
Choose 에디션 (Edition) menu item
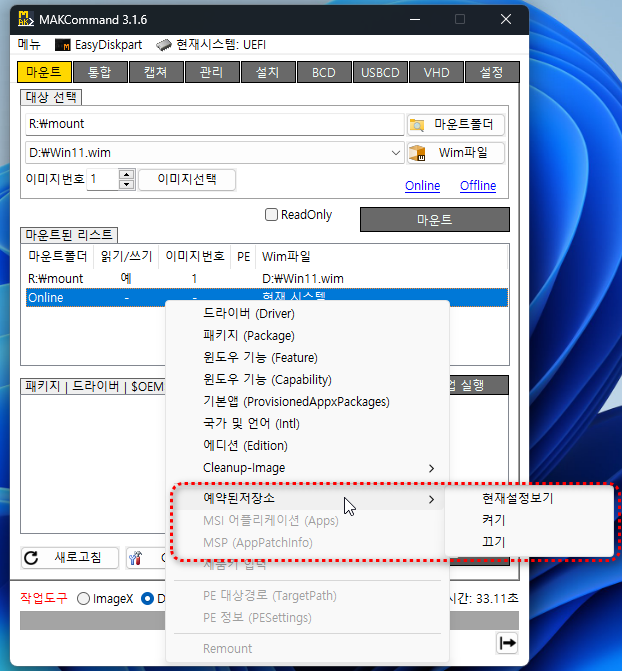point(307,445)
